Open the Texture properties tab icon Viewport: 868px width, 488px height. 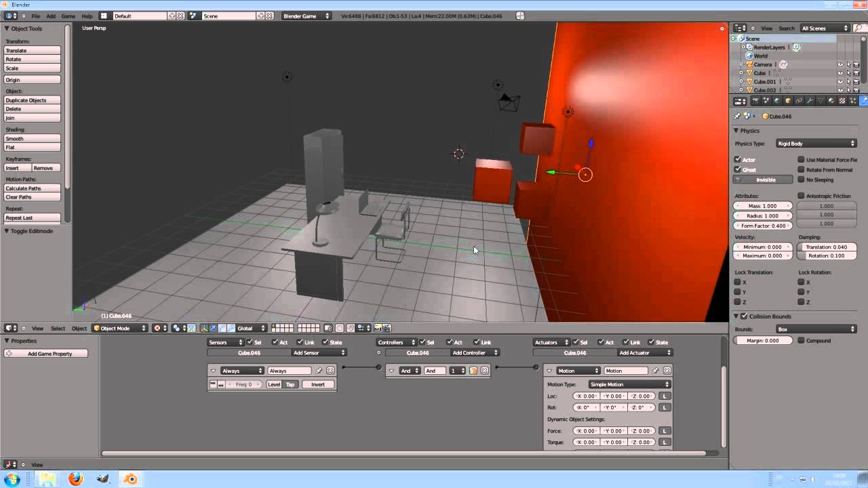[842, 100]
